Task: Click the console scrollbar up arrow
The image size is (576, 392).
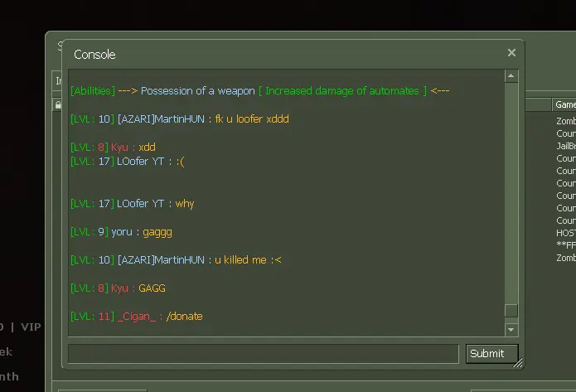Action: point(511,76)
